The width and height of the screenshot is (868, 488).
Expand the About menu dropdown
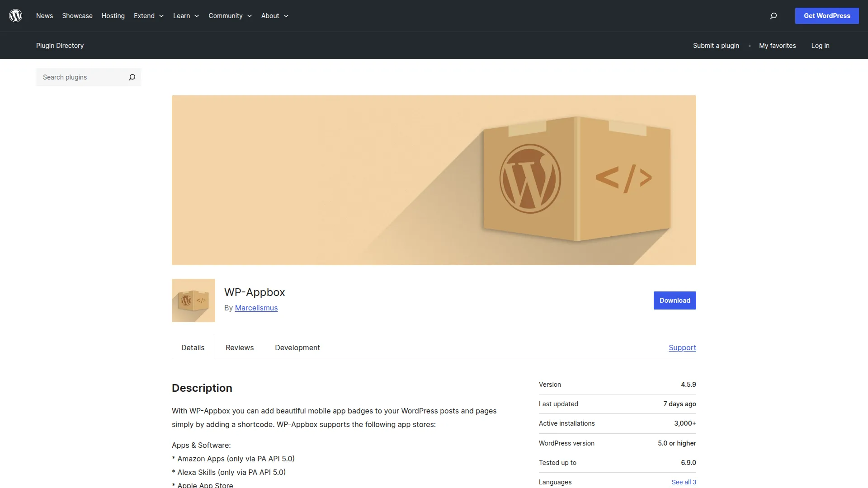pos(275,16)
